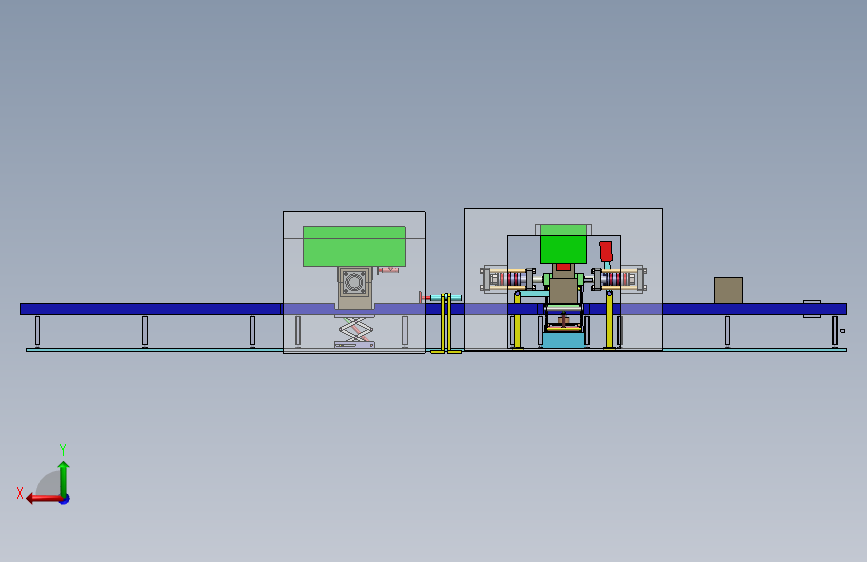Select the small red block below the bright green block
867x562 pixels.
tap(563, 267)
